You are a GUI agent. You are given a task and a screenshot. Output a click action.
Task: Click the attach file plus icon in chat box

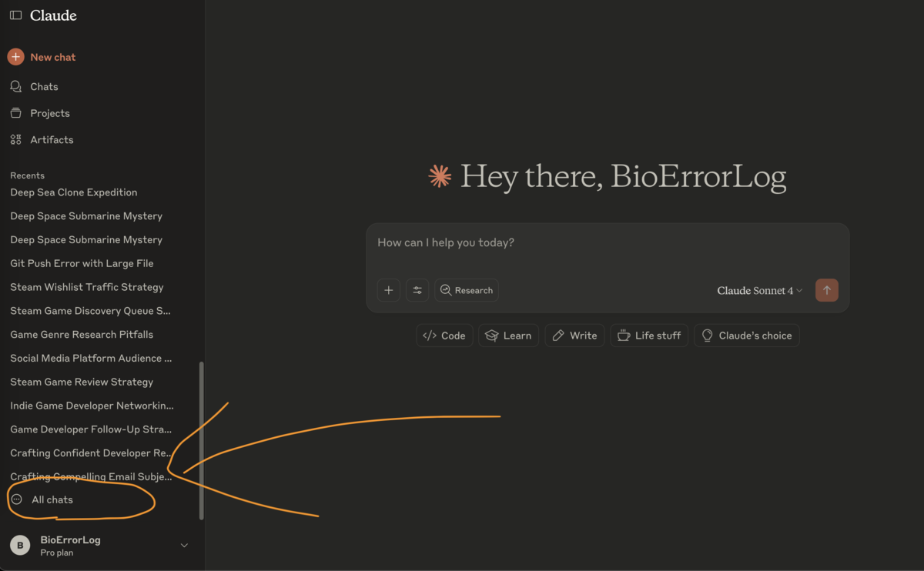[388, 290]
